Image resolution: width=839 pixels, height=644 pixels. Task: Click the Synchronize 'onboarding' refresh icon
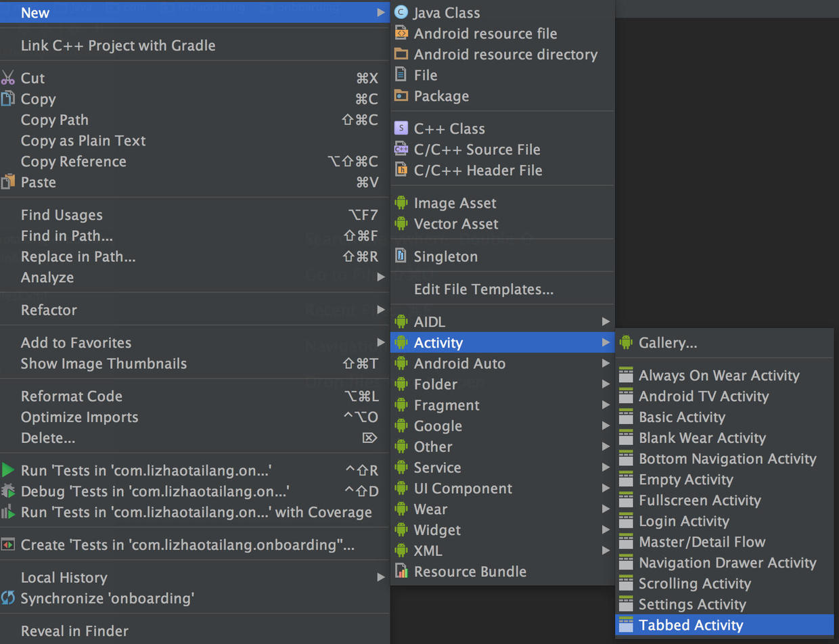(x=8, y=598)
